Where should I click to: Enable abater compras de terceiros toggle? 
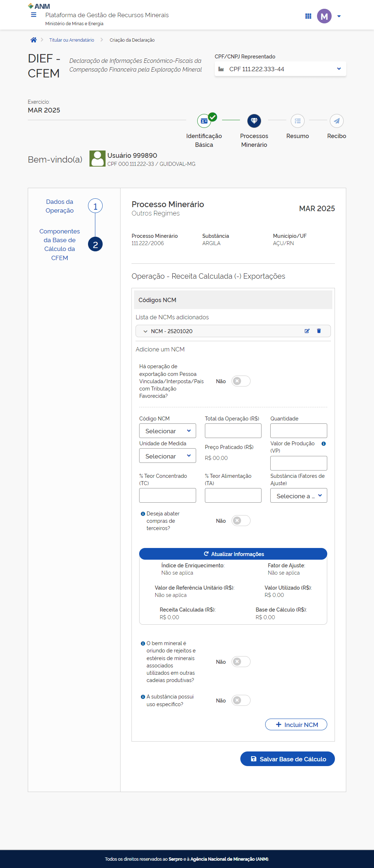point(241,521)
